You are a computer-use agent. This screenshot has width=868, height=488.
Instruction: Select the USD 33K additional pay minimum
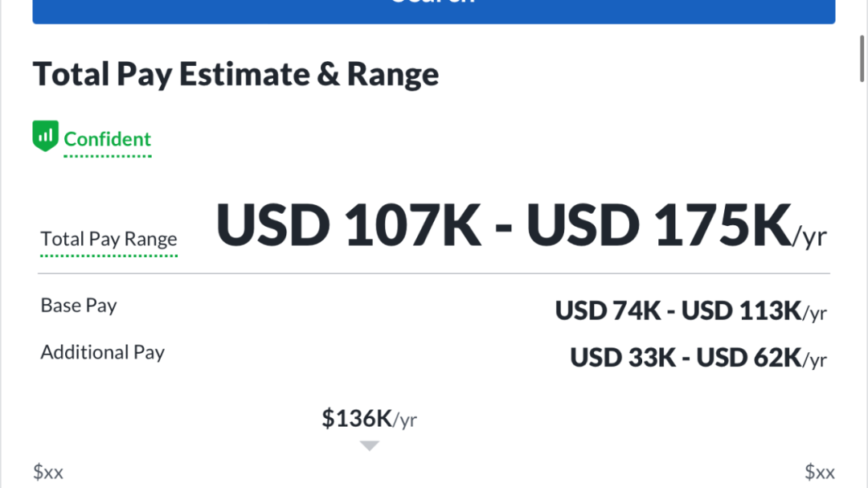(x=623, y=358)
